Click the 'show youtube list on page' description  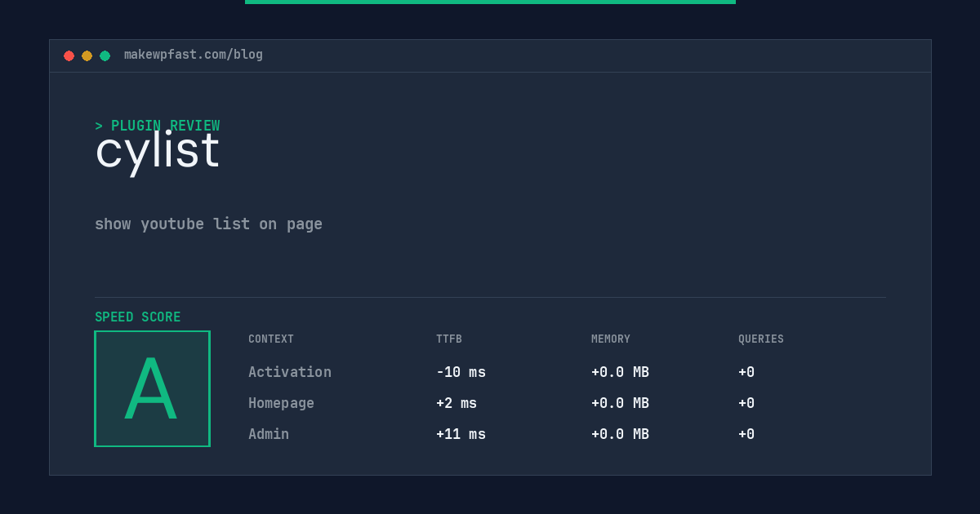[x=208, y=224]
